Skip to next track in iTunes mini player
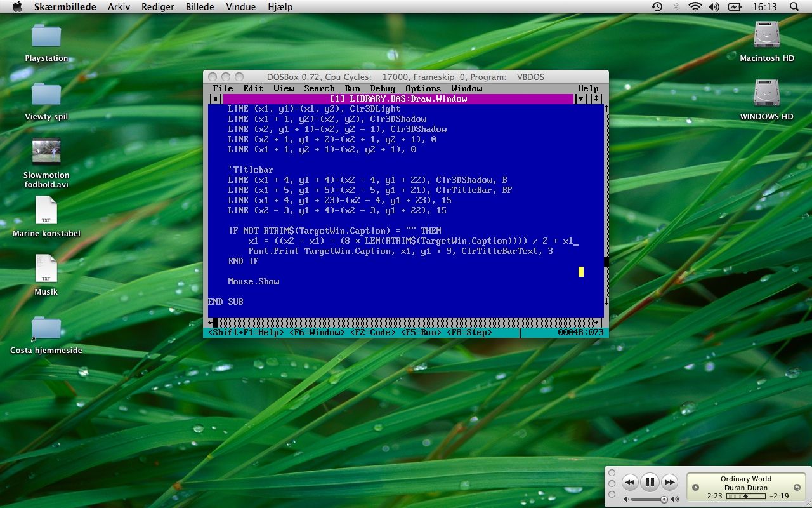 pos(670,482)
